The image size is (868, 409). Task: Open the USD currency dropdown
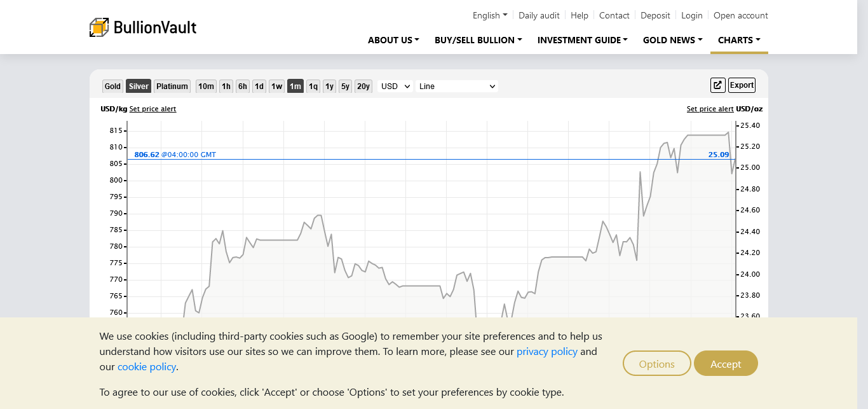pyautogui.click(x=395, y=87)
